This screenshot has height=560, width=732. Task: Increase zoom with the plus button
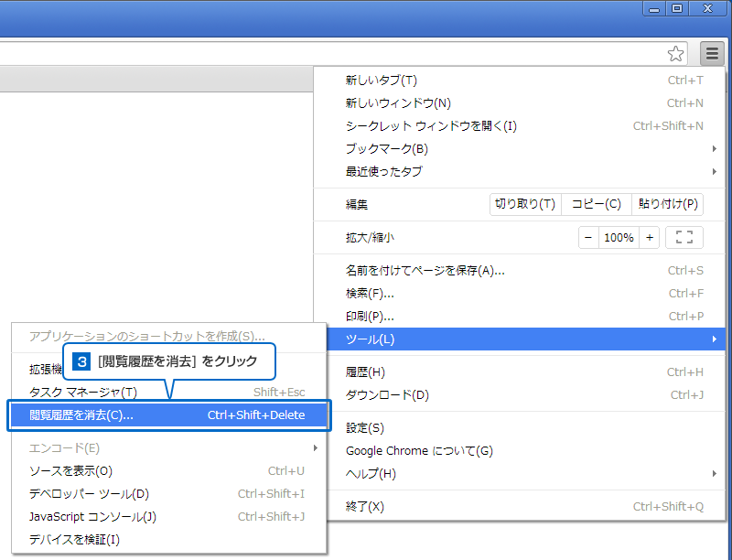649,237
